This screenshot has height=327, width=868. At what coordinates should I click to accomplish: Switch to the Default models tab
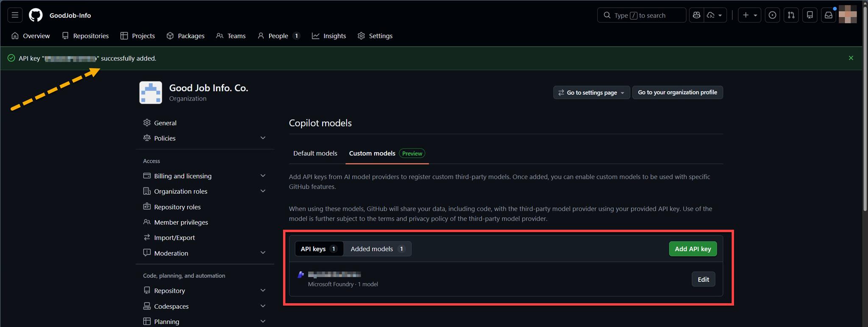coord(315,154)
